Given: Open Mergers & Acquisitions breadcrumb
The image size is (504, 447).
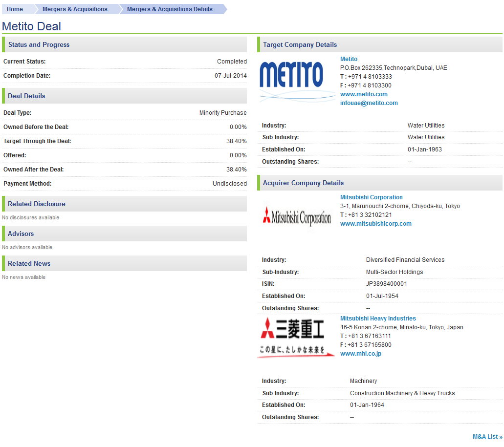Looking at the screenshot, I should pos(75,9).
